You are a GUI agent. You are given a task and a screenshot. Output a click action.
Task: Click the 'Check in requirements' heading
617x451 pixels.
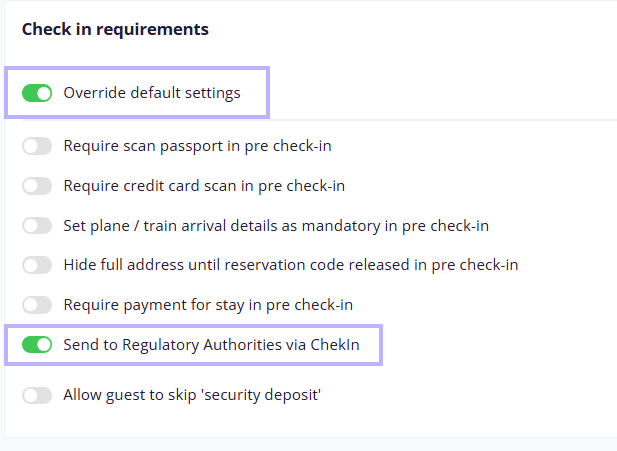pyautogui.click(x=115, y=29)
